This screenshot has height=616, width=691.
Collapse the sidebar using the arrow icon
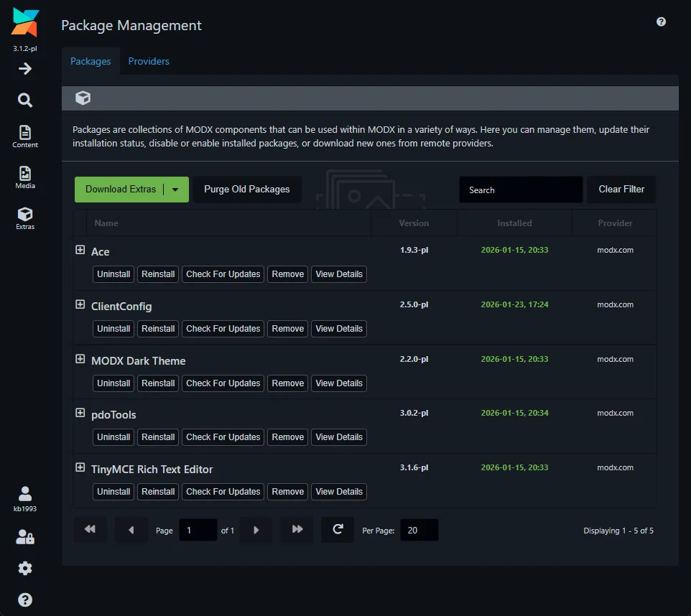point(24,68)
